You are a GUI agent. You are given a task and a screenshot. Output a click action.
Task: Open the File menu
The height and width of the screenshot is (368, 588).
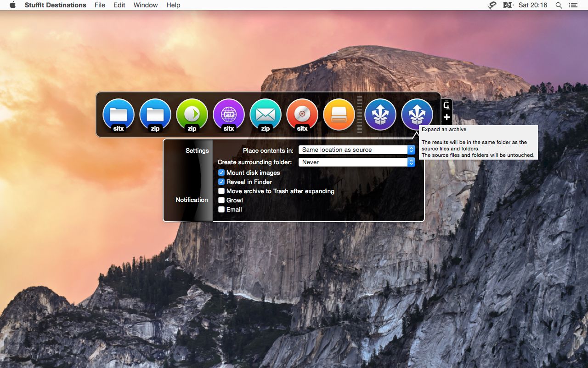point(100,5)
